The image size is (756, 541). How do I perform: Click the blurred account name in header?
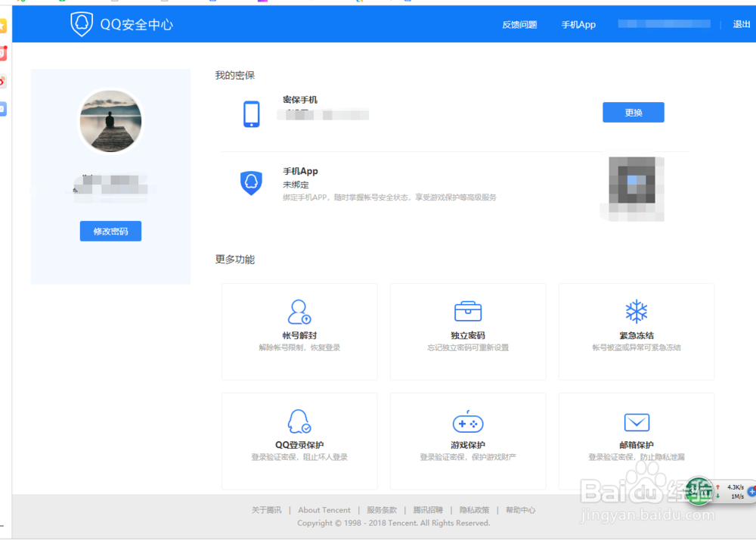(x=664, y=24)
